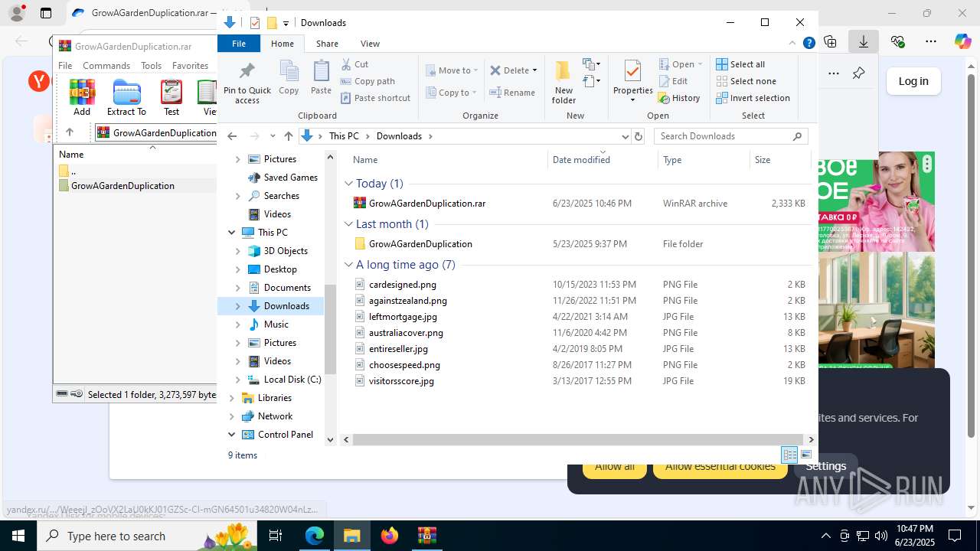The height and width of the screenshot is (551, 980).
Task: Collapse A long time ago group
Action: 348,265
